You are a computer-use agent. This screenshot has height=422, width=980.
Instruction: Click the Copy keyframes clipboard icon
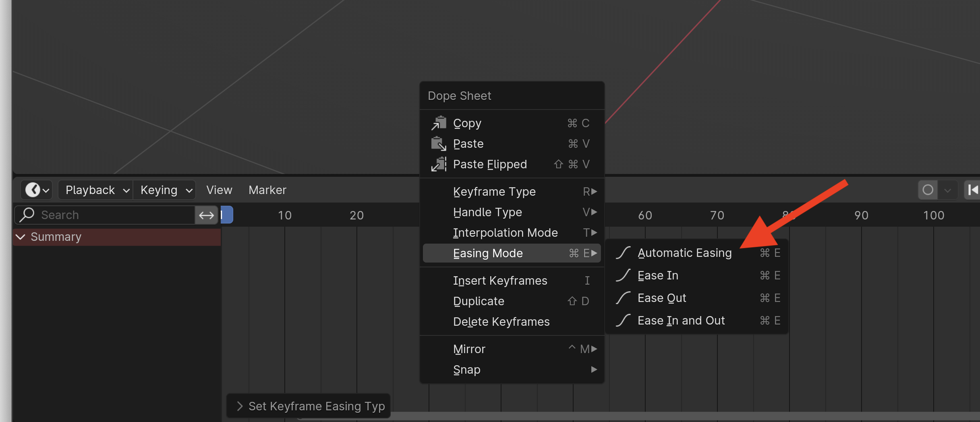(439, 123)
